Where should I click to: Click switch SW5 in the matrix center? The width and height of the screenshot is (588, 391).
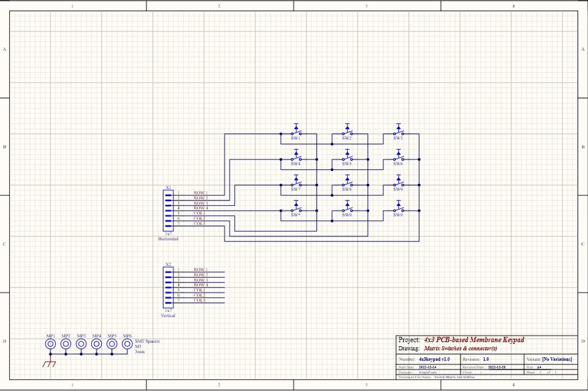click(347, 158)
